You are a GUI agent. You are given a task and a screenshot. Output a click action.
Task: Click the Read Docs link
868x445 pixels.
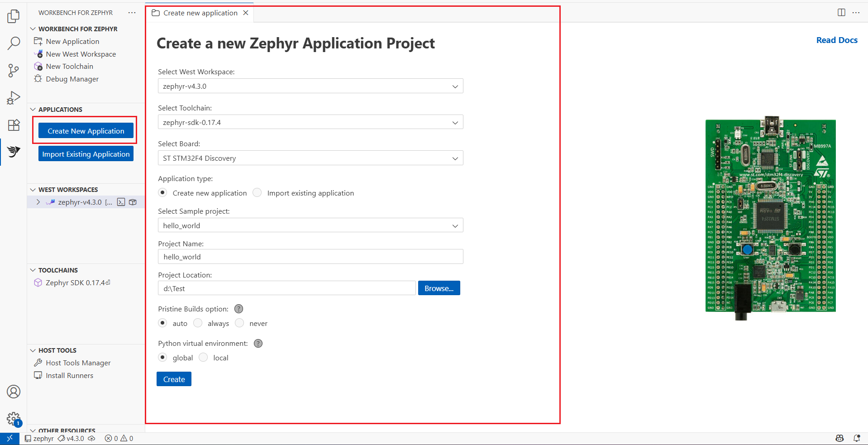836,40
